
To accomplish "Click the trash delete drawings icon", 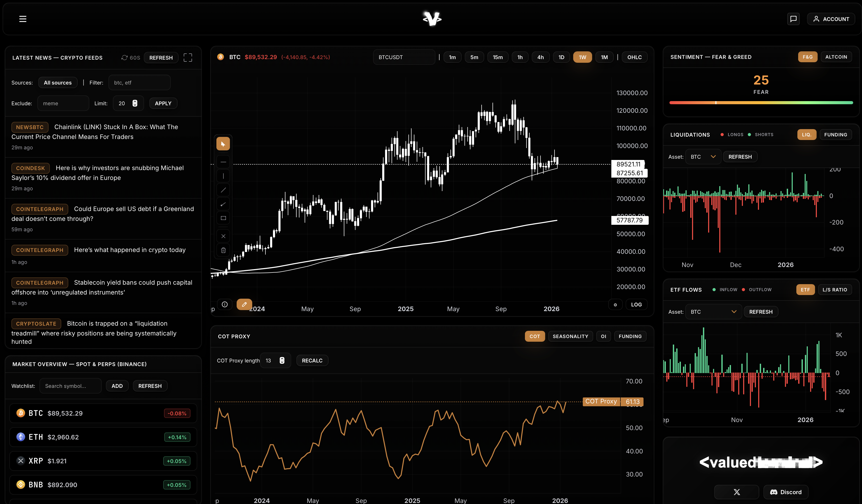I will point(223,250).
